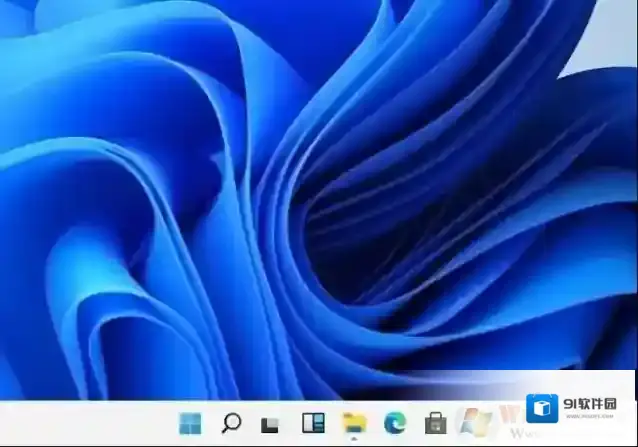Open Task View from the taskbar
This screenshot has width=638, height=447.
pyautogui.click(x=270, y=424)
